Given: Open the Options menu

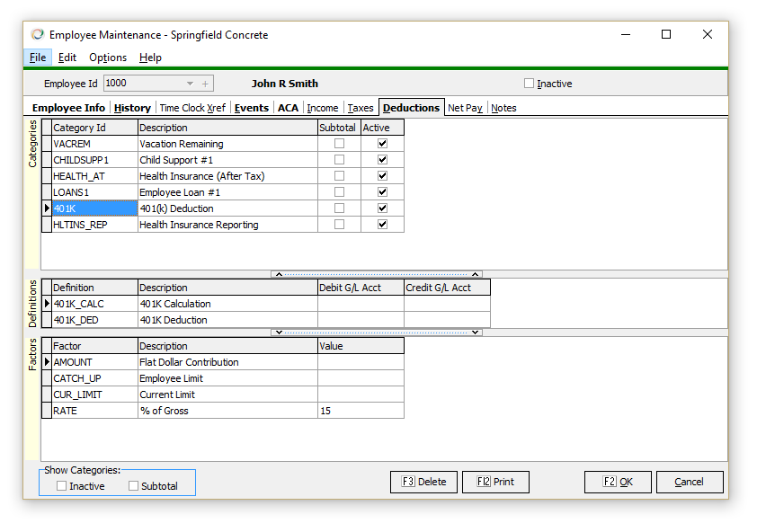Looking at the screenshot, I should tap(108, 58).
